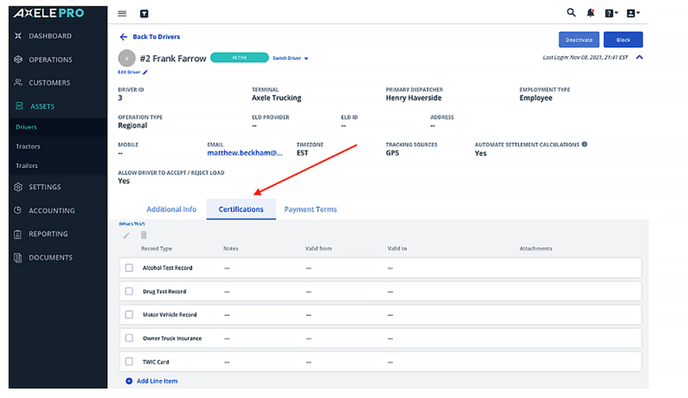688x398 pixels.
Task: Click the 'Henry Haverside' dispatcher name
Action: click(x=414, y=98)
